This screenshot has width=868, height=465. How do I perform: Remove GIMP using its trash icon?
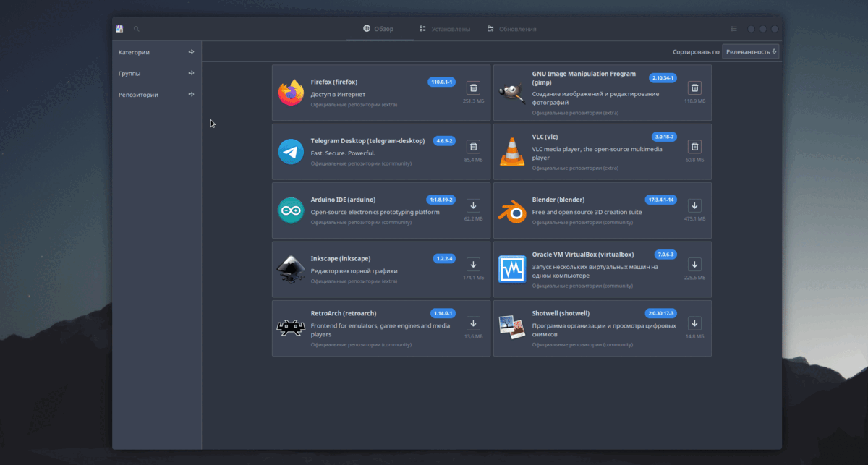pyautogui.click(x=694, y=88)
